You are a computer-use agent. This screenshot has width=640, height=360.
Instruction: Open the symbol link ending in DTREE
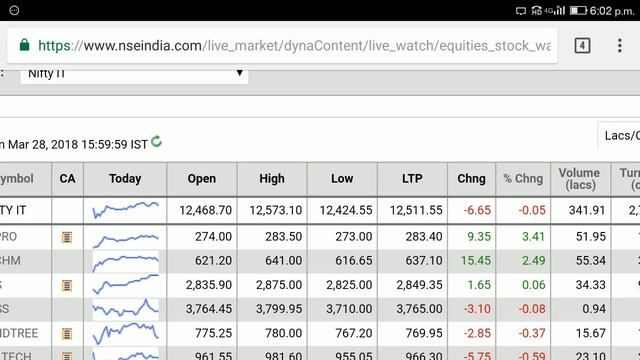pyautogui.click(x=19, y=333)
